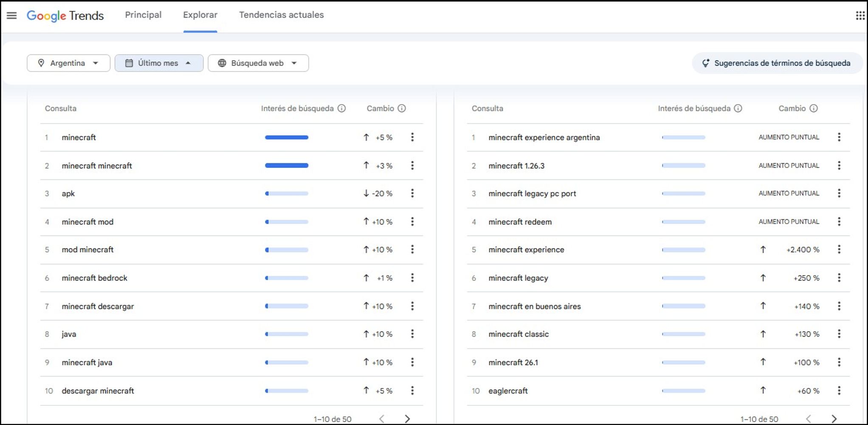Open options menu for descargar minecraft row
Image resolution: width=868 pixels, height=425 pixels.
[x=412, y=391]
